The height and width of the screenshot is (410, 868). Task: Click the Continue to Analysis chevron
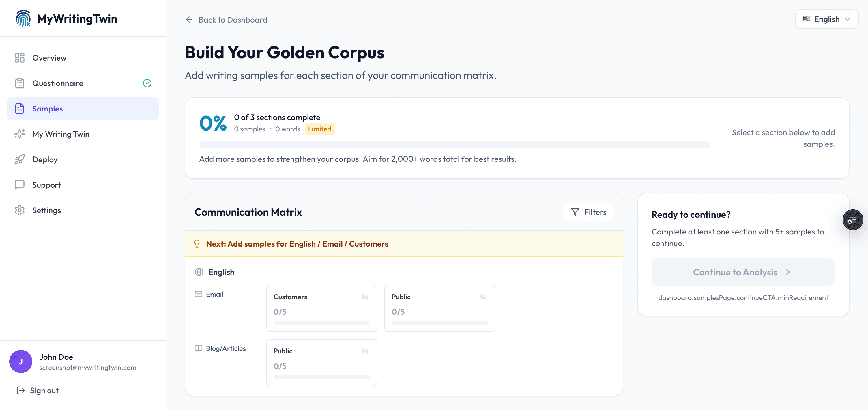click(788, 272)
